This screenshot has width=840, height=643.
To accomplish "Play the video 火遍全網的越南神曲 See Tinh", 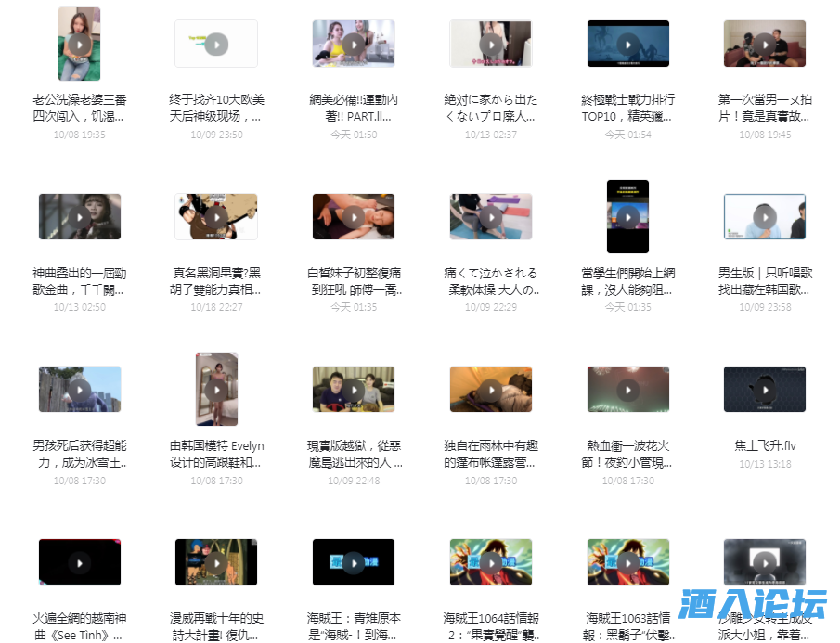I will [79, 562].
